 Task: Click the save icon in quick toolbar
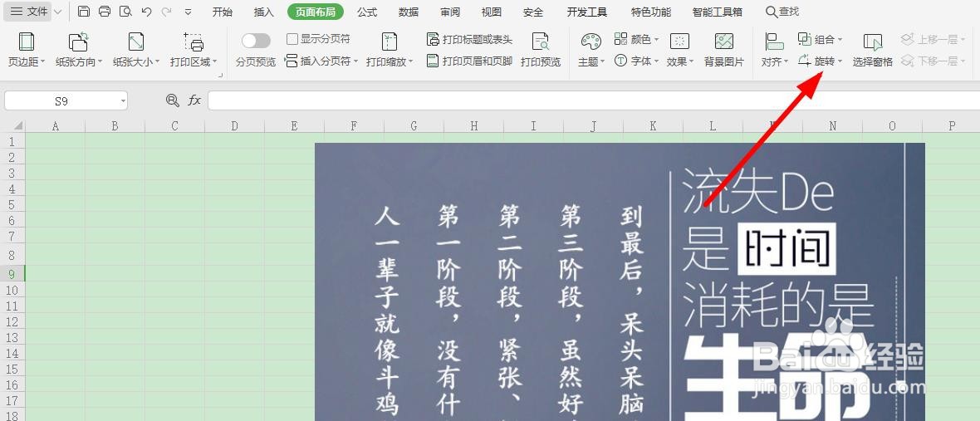(x=84, y=12)
